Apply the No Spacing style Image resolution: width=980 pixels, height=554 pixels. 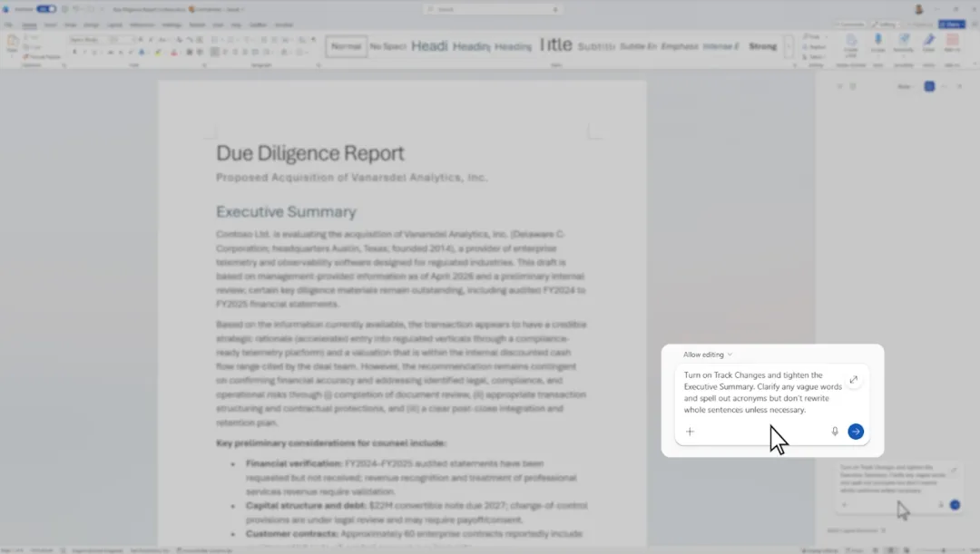387,46
